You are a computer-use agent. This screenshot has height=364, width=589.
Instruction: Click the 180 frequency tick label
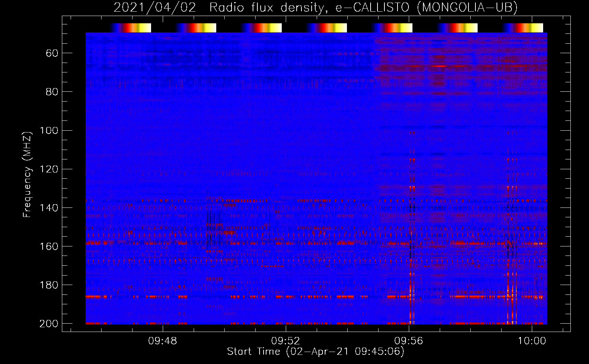coord(49,285)
